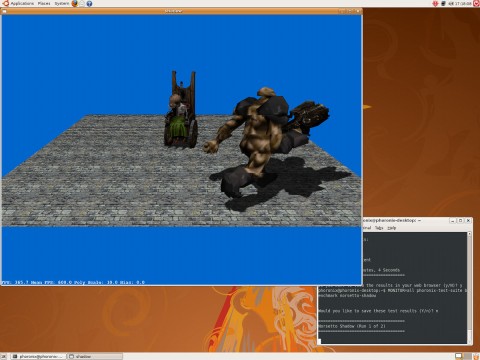Close the terminal window
The height and width of the screenshot is (360, 480).
(x=468, y=221)
